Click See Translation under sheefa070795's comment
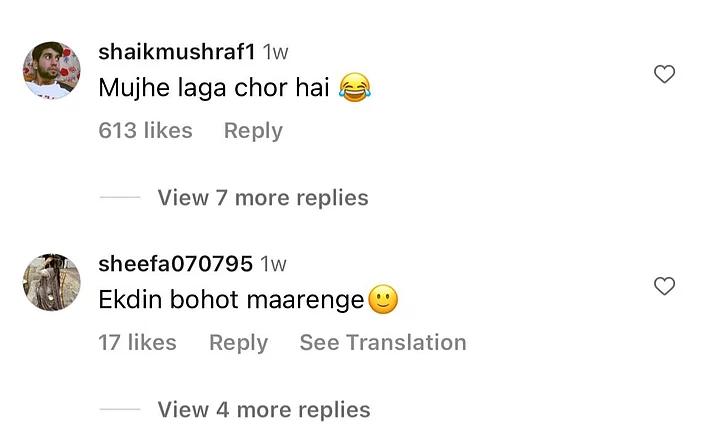 coord(383,342)
